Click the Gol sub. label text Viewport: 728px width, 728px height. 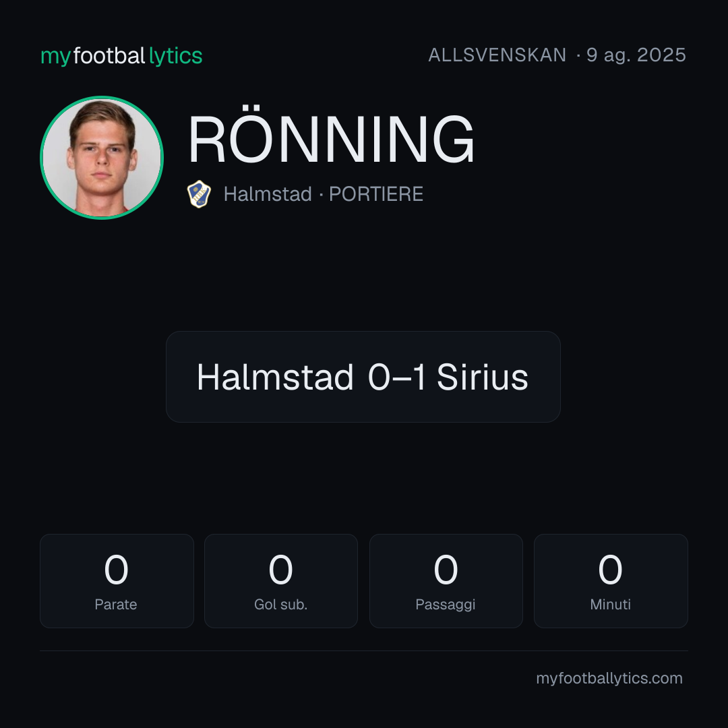[x=281, y=605]
